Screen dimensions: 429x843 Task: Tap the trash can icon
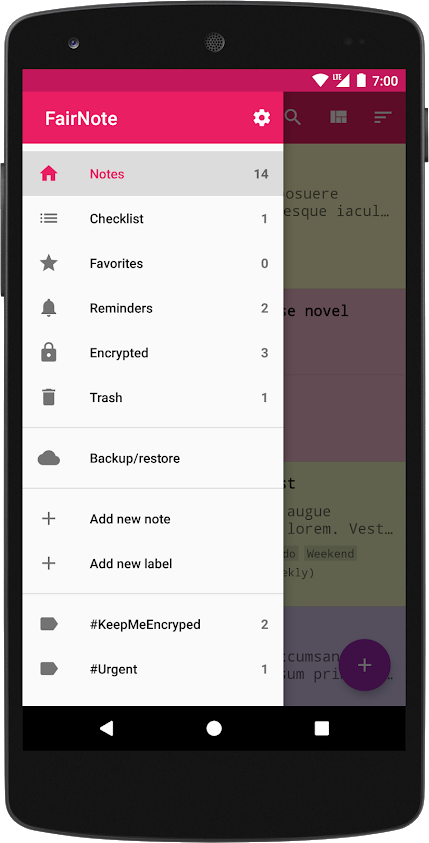[48, 397]
